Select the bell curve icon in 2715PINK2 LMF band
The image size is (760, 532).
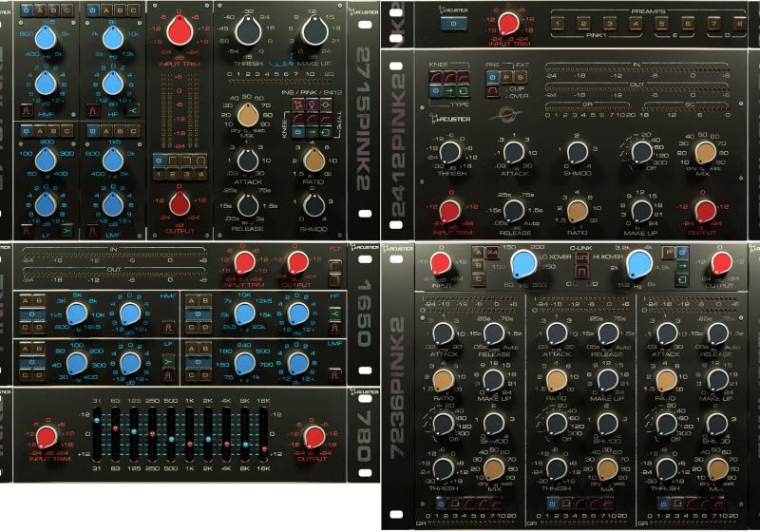[x=92, y=231]
